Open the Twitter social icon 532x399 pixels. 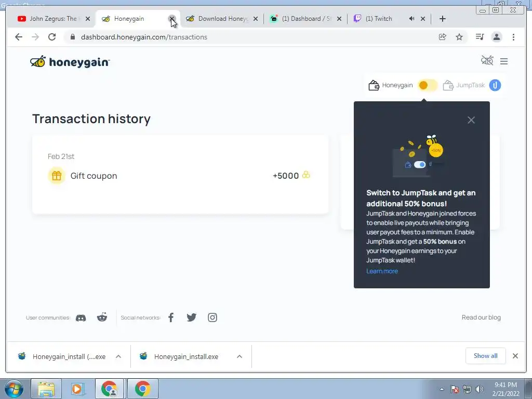pos(191,317)
